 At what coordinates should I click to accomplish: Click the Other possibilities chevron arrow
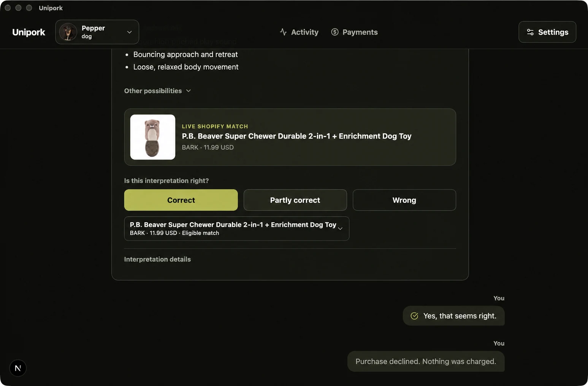pos(189,91)
